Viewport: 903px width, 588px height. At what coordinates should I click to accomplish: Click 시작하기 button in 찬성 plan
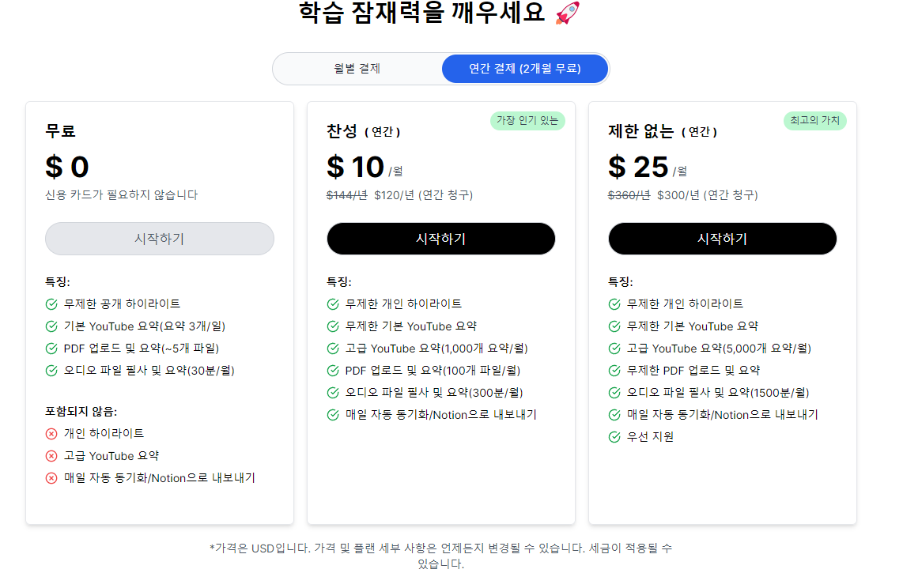click(x=441, y=239)
